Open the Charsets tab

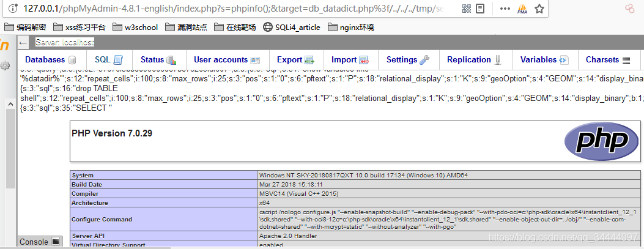(x=608, y=60)
